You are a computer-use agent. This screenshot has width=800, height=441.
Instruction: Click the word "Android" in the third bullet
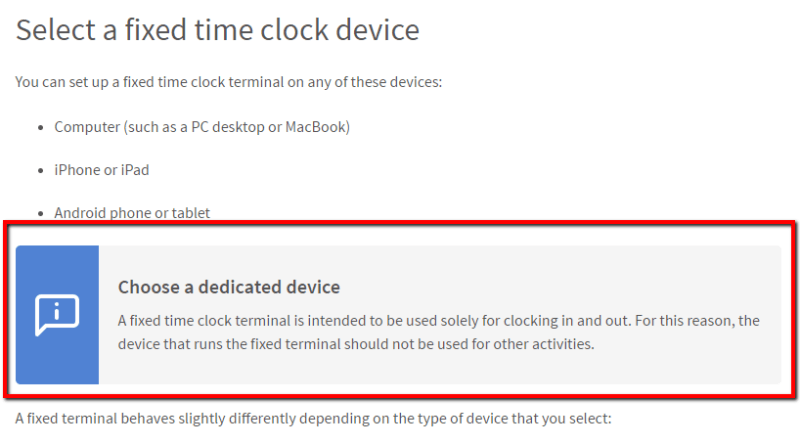pyautogui.click(x=81, y=212)
